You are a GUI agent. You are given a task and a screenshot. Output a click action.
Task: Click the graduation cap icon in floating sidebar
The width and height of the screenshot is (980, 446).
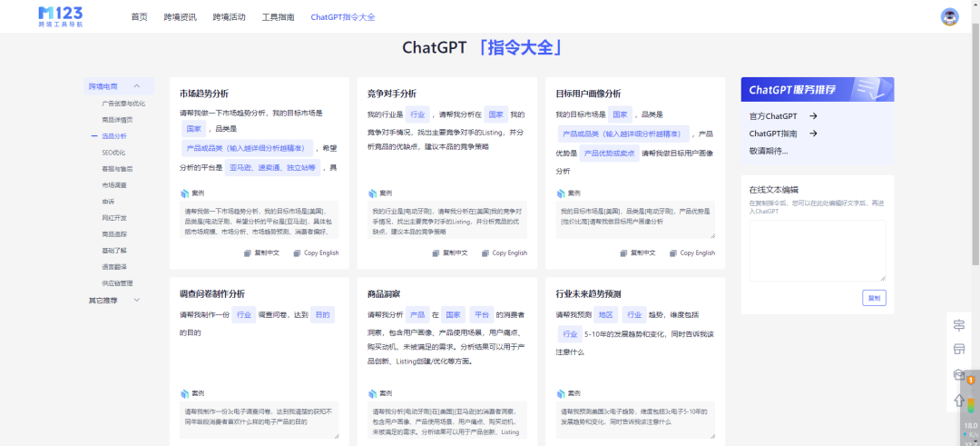pos(958,374)
